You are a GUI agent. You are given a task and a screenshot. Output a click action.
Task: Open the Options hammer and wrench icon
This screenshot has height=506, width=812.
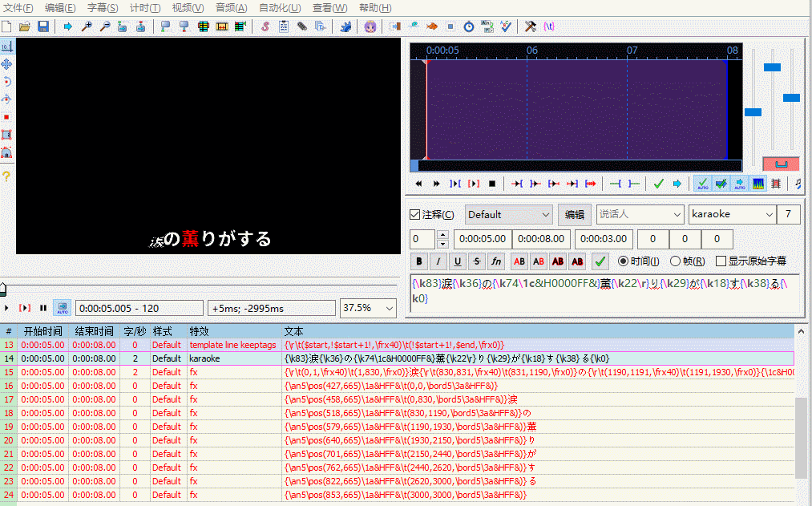point(530,26)
